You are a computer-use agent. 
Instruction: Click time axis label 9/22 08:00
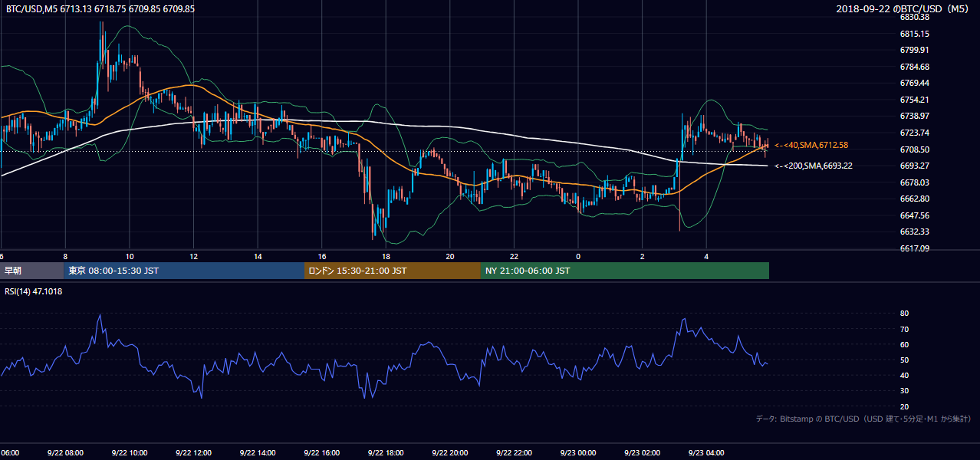[64, 453]
